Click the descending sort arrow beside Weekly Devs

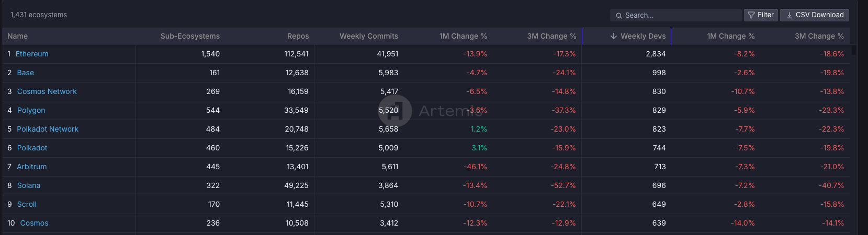coord(614,36)
